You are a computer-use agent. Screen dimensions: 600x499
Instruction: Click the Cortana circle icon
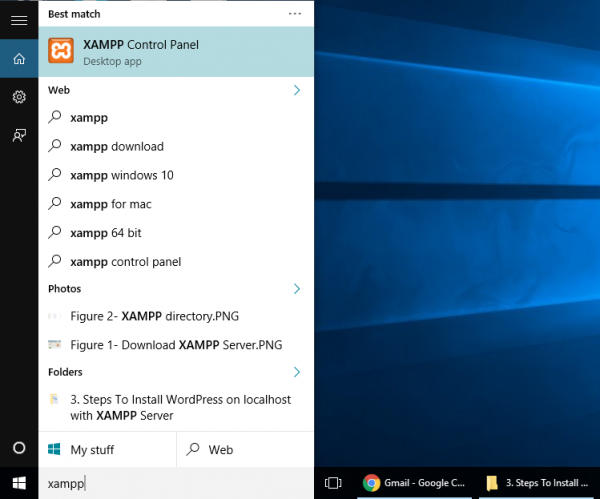[x=19, y=447]
